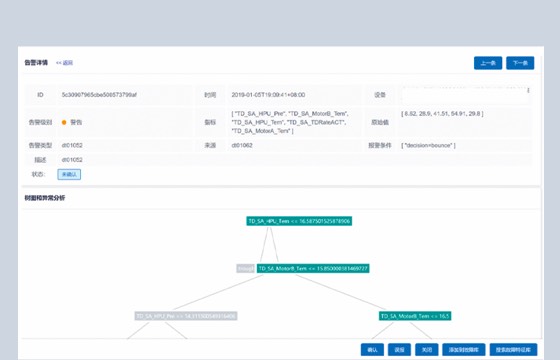Click the 返回 back link

pos(64,63)
